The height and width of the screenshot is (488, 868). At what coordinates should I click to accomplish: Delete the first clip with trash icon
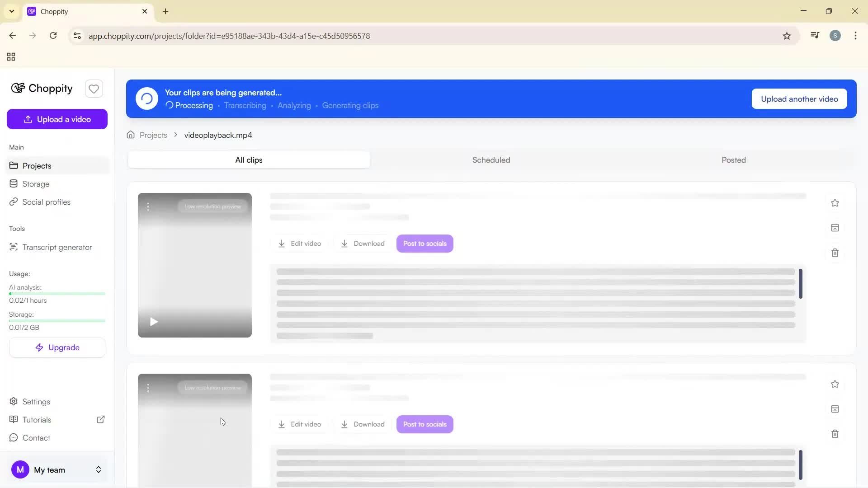click(835, 253)
